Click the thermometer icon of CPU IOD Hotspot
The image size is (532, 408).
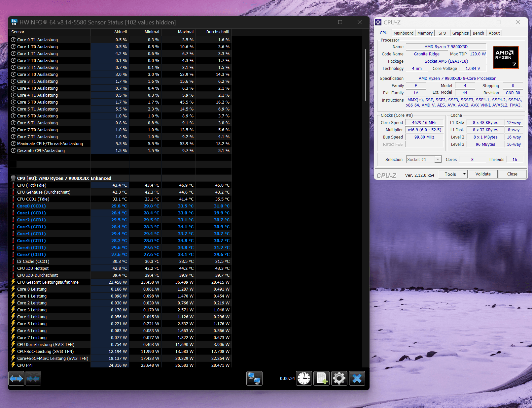pos(13,268)
